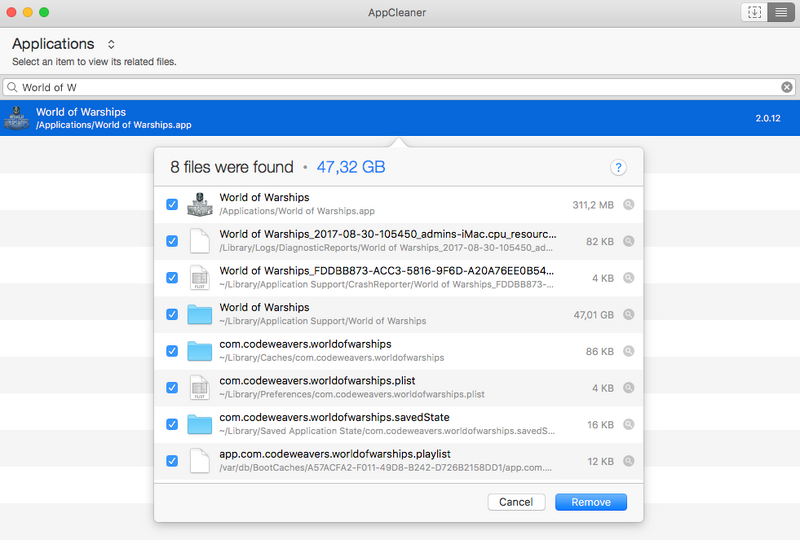Switch to the list view toolbar icon
Viewport: 800px width, 544px height.
click(781, 12)
